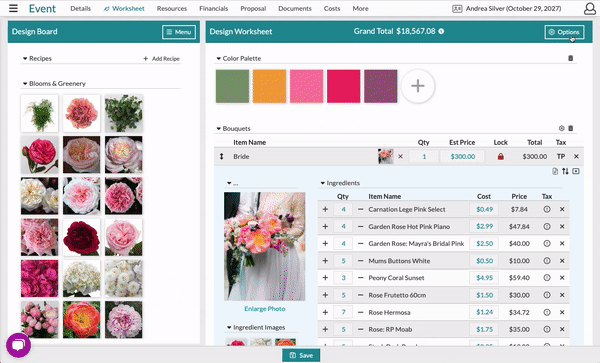The image size is (600, 363).
Task: Add a new color with the plus circle
Action: (418, 86)
